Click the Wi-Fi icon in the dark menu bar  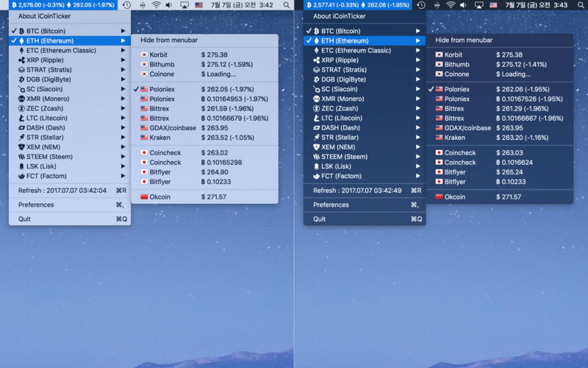(451, 5)
